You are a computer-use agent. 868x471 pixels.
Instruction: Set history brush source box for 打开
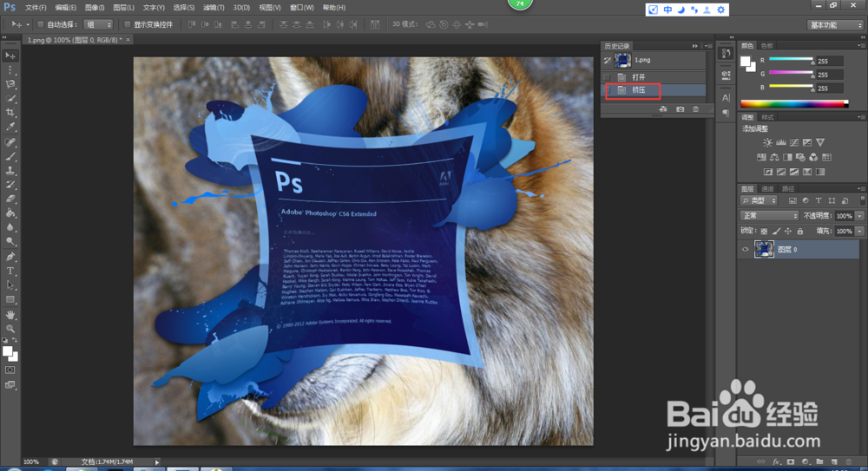click(x=608, y=77)
